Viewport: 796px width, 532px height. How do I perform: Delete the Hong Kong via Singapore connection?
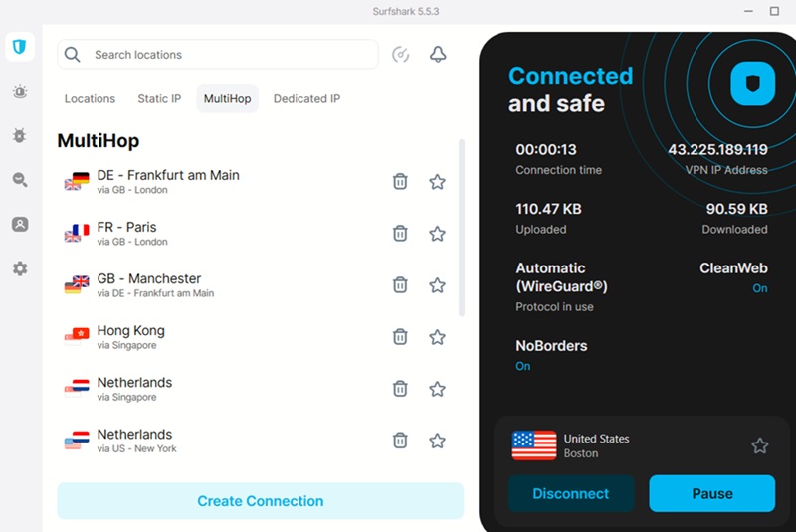click(x=400, y=336)
